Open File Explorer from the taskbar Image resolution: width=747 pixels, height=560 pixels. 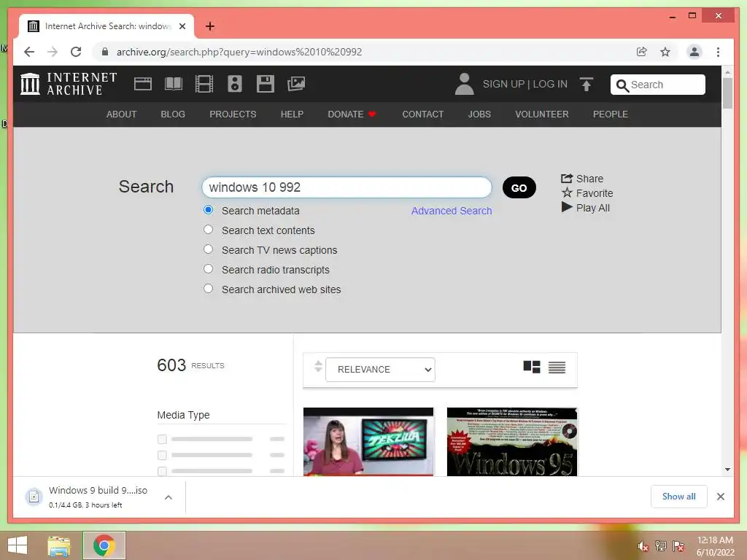pyautogui.click(x=58, y=545)
